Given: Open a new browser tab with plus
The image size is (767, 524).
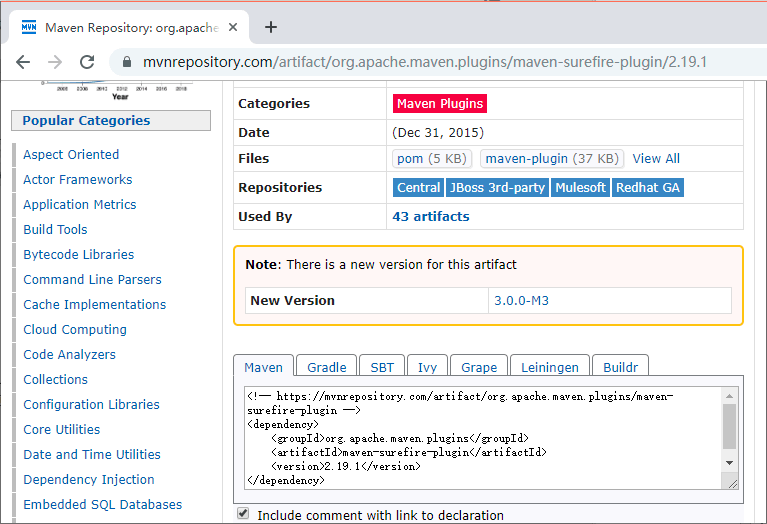Looking at the screenshot, I should [270, 27].
